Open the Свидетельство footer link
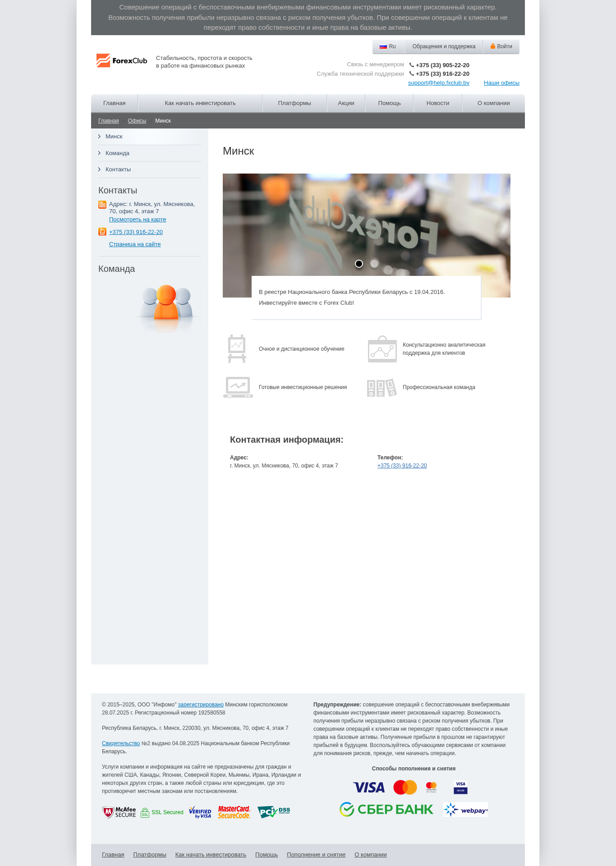Image resolution: width=616 pixels, height=866 pixels. pos(121,743)
